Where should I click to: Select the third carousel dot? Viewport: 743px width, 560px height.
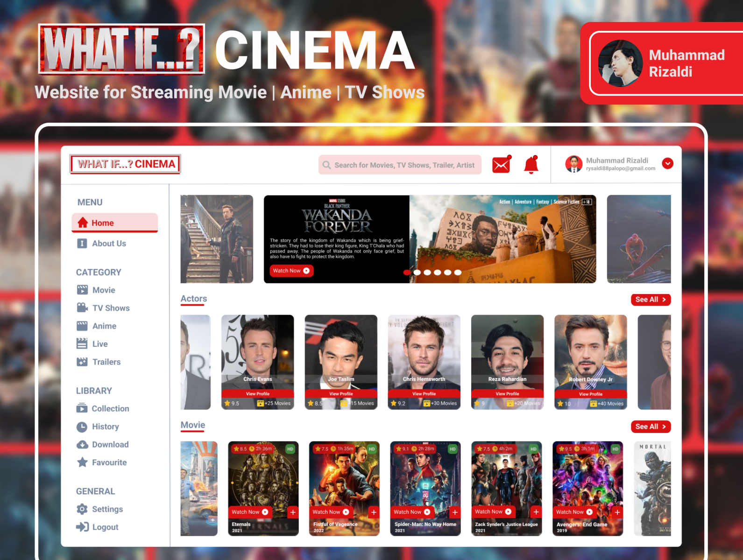(x=427, y=273)
